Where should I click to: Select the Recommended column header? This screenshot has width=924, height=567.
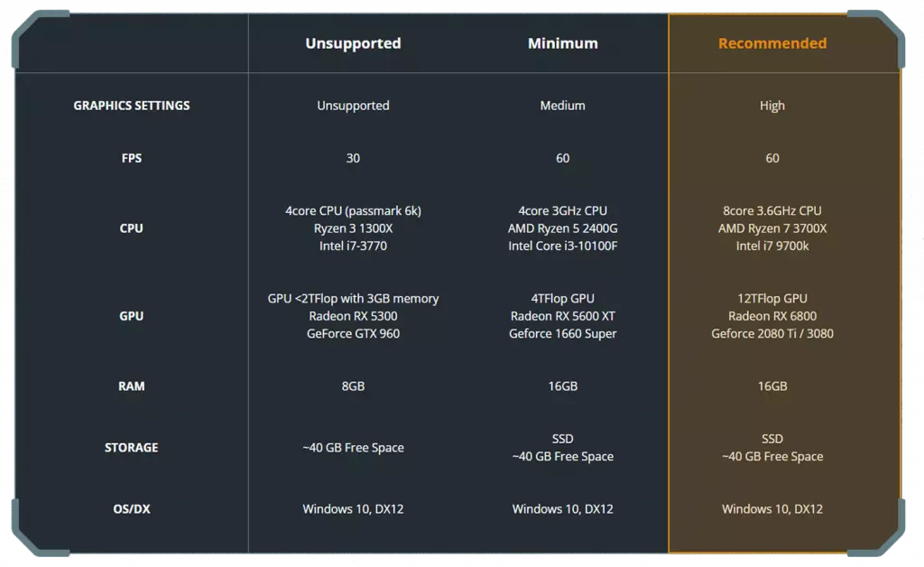pos(772,43)
